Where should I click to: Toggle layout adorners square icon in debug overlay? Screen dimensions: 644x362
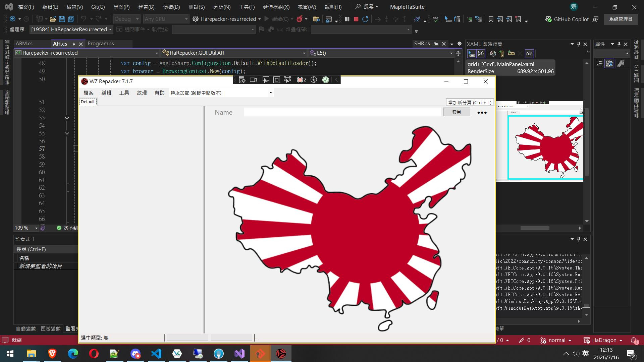pyautogui.click(x=277, y=80)
